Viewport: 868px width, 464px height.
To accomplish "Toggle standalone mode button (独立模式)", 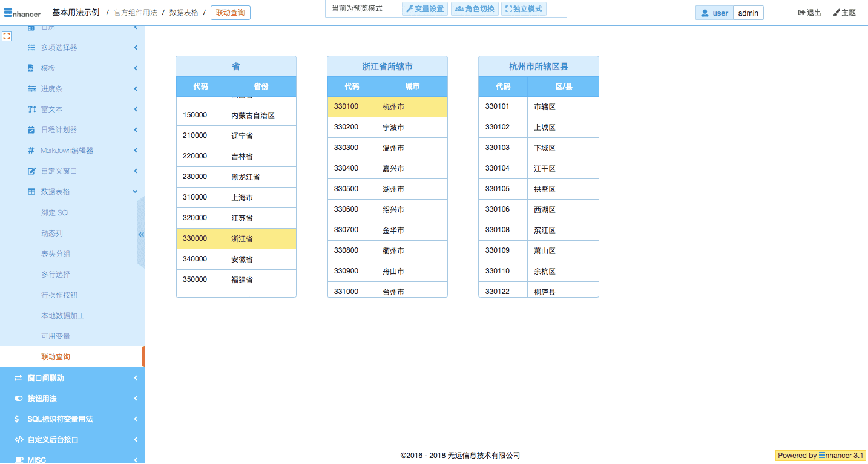I will tap(524, 9).
